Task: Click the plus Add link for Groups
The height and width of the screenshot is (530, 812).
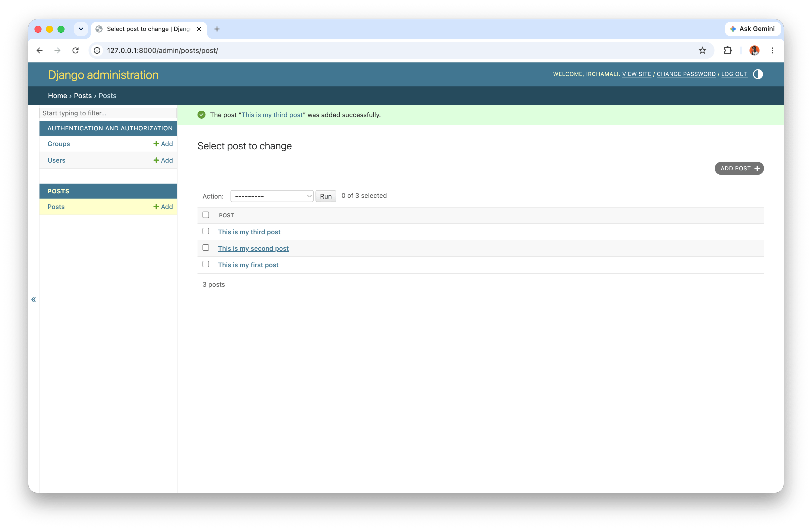Action: (x=163, y=144)
